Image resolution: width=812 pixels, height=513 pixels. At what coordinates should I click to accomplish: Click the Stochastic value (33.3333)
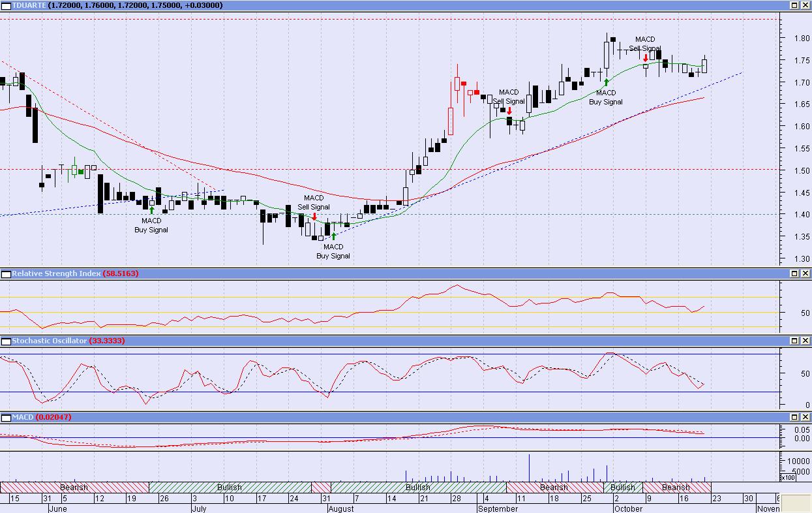point(107,341)
